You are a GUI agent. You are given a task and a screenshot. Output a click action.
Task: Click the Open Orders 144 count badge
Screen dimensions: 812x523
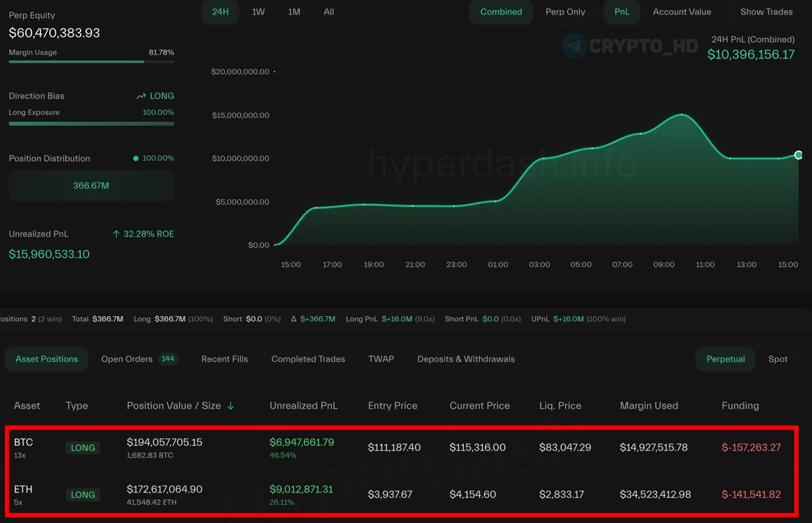167,359
